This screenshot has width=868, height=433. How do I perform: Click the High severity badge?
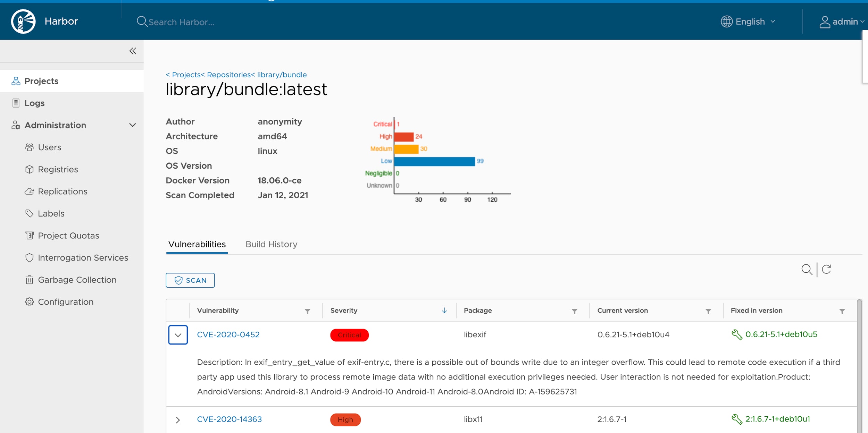345,420
